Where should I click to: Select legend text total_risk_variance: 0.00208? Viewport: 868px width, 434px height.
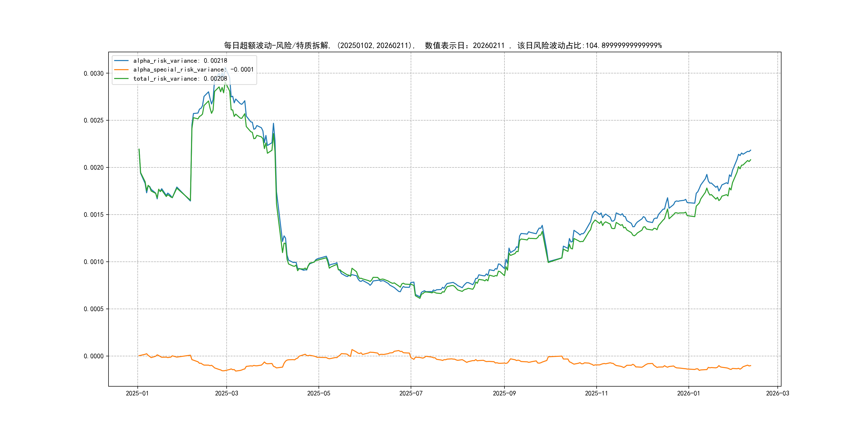tap(180, 78)
